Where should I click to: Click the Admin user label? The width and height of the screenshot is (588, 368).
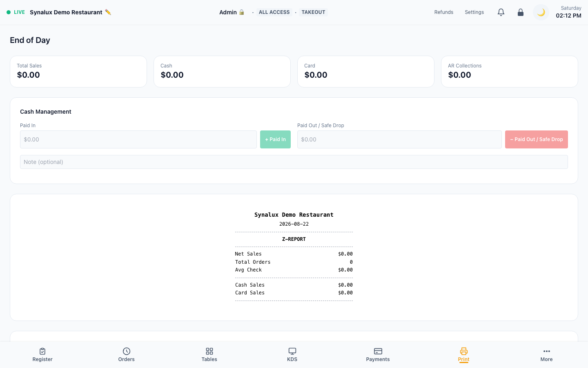pyautogui.click(x=228, y=12)
